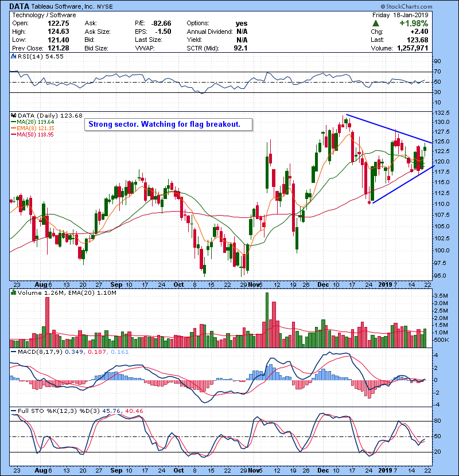
Task: Click the MACD(8,17,9) indicator label
Action: click(x=40, y=352)
